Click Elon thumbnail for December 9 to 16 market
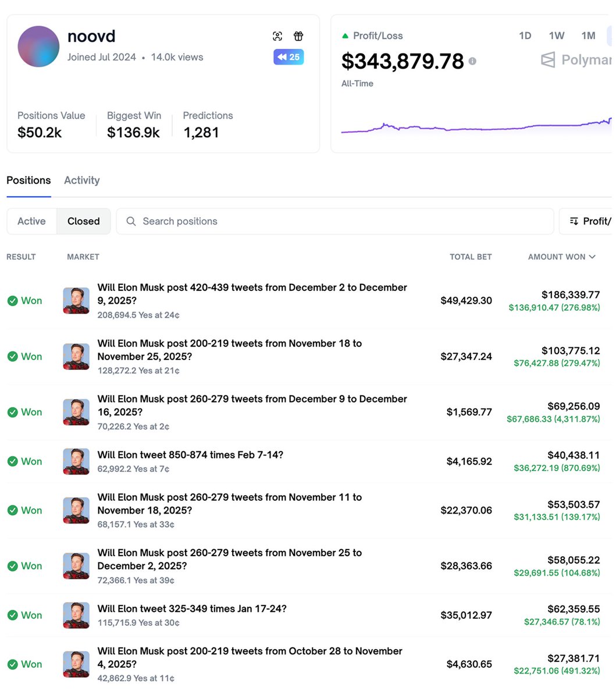616x698 pixels. (76, 412)
